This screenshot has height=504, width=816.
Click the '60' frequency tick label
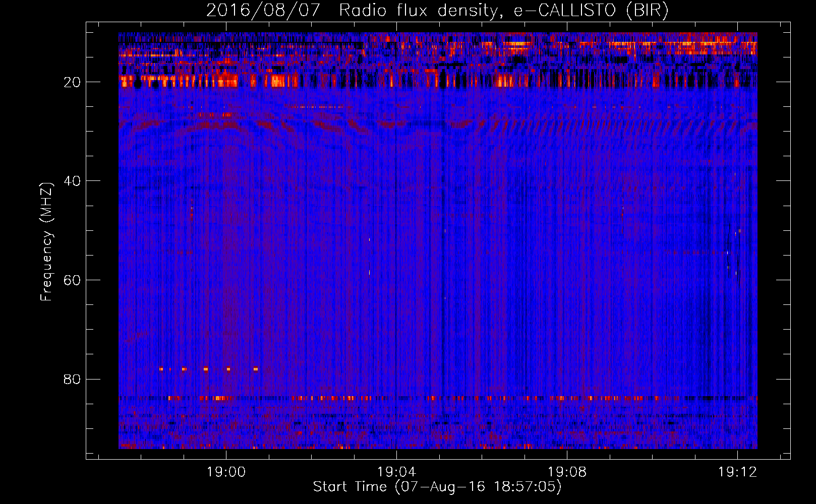[73, 280]
